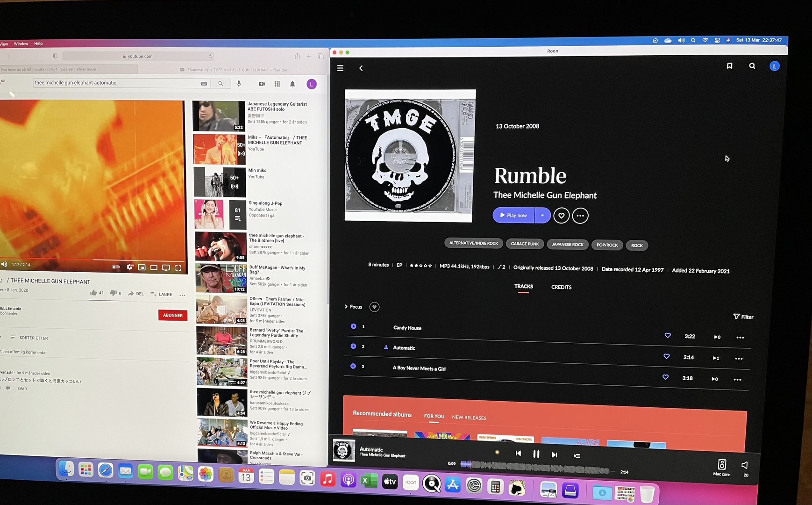
Task: Enter YouTube fullscreen
Action: pos(178,268)
